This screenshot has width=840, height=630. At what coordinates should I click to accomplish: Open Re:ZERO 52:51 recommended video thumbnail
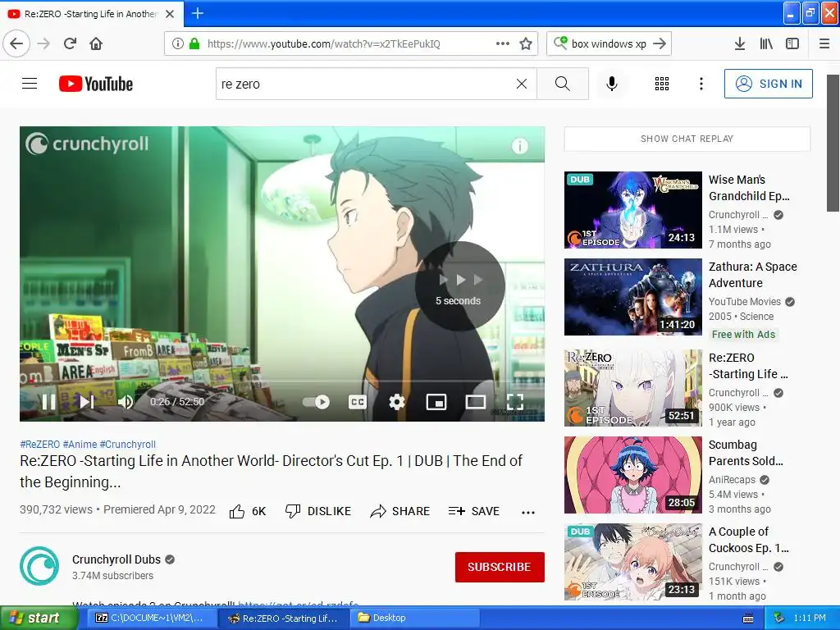[633, 388]
